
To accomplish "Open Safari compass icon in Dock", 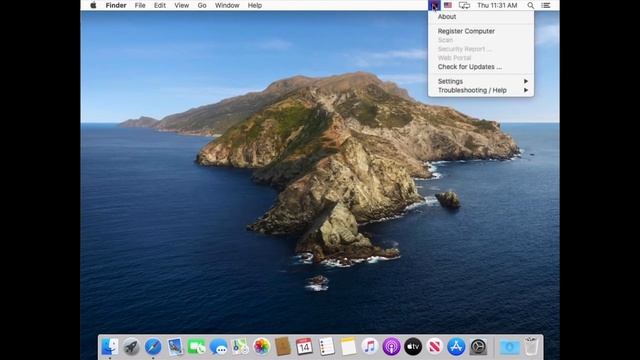I will 153,347.
